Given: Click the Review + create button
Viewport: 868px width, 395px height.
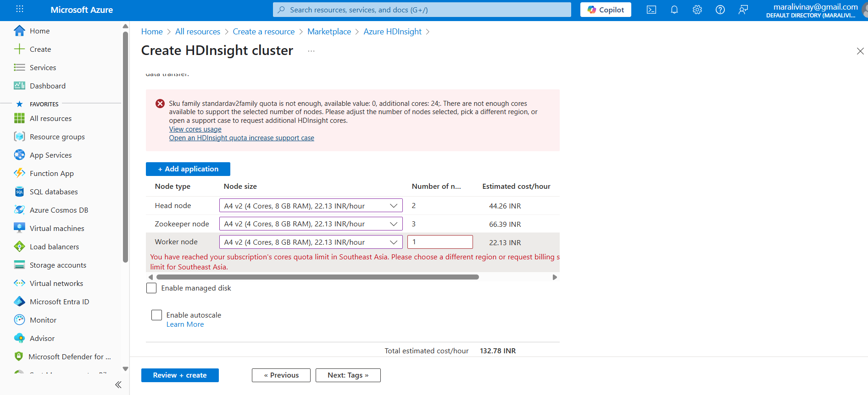Looking at the screenshot, I should tap(180, 375).
